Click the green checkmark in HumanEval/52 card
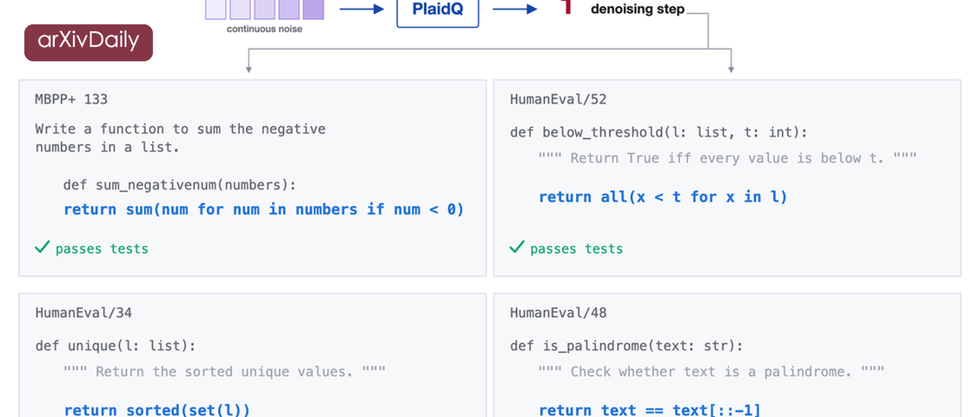The image size is (980, 417). point(517,248)
